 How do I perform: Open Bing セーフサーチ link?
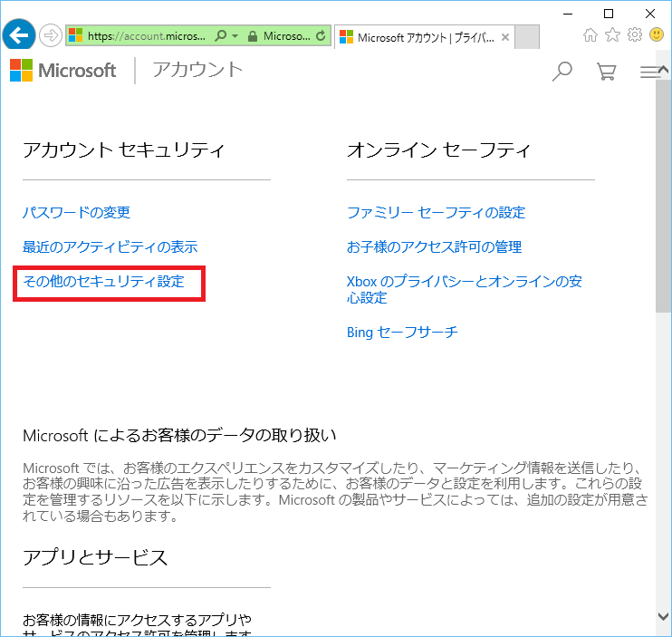coord(402,333)
